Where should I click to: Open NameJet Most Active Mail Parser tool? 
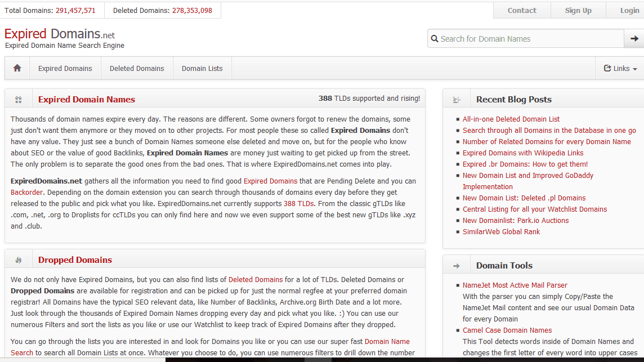tap(515, 285)
